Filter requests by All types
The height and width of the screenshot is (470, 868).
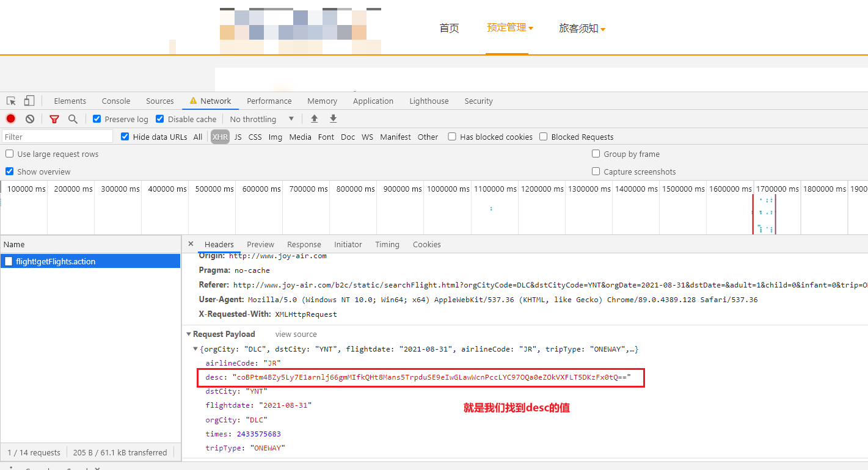click(x=198, y=137)
